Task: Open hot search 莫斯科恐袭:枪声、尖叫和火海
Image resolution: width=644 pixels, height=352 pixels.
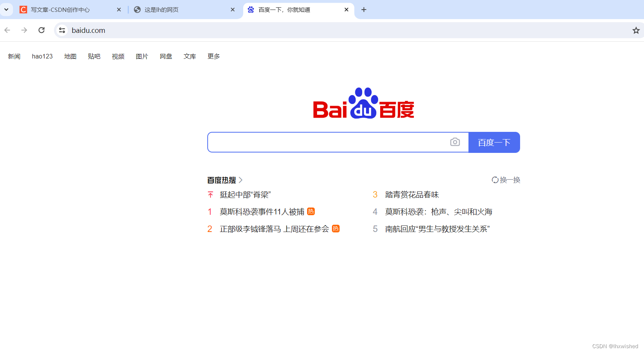Action: [x=439, y=212]
